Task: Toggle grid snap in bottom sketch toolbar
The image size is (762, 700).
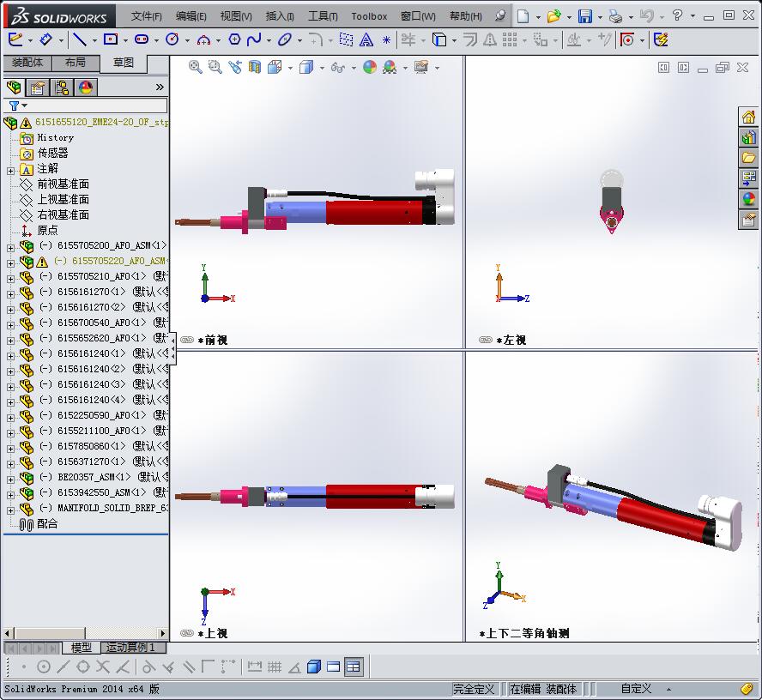Action: (275, 667)
